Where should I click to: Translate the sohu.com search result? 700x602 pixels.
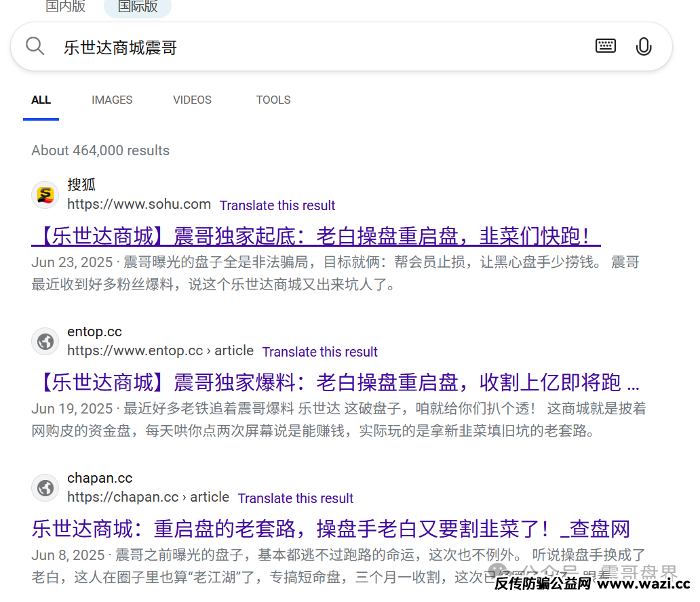[x=277, y=205]
